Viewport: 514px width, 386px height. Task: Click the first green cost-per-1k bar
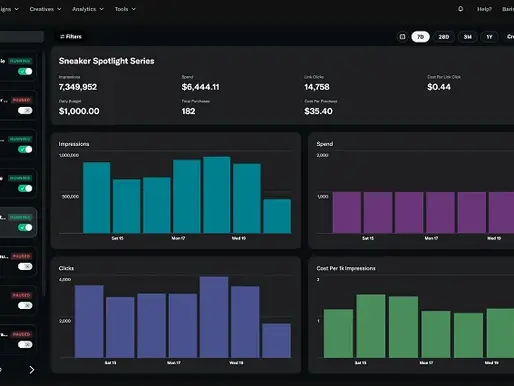tap(338, 333)
